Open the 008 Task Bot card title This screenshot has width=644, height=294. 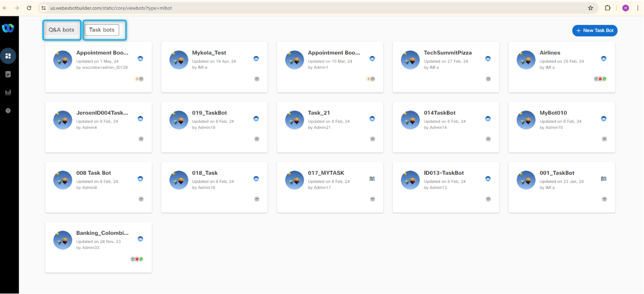94,173
